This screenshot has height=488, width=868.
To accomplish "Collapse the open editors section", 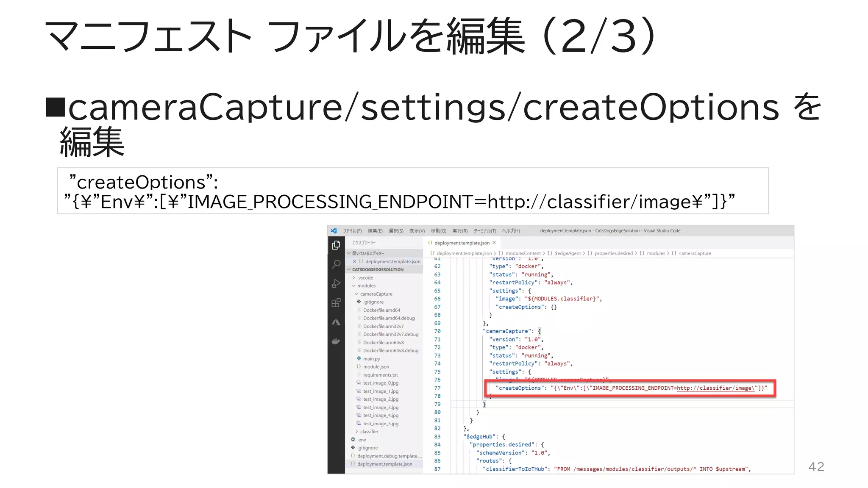I will (x=349, y=253).
